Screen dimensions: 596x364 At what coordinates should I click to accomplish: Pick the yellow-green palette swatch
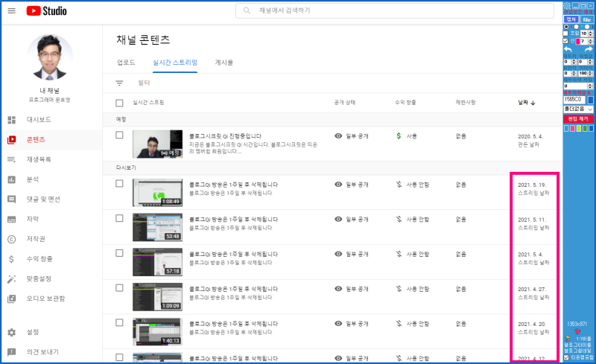tap(579, 128)
